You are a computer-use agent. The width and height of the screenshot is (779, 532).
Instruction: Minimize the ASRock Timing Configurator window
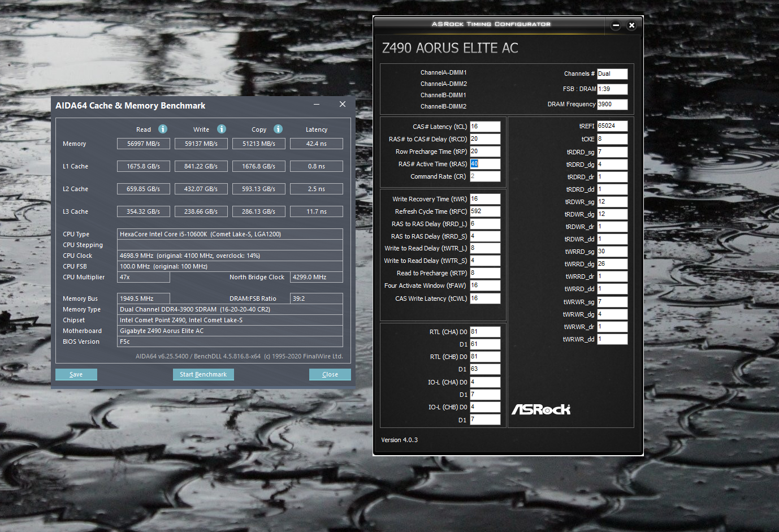click(616, 25)
